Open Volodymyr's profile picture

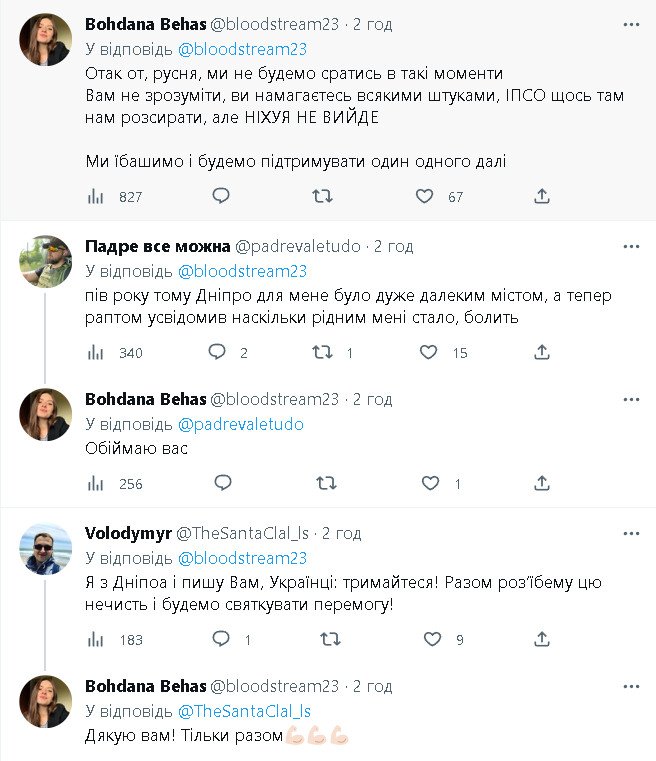(x=46, y=548)
